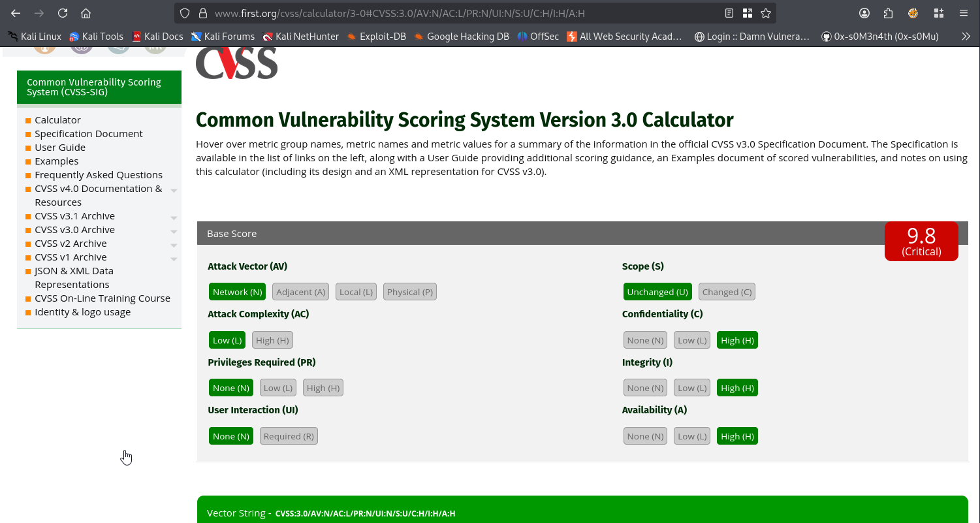Open Frequently Asked Questions link
Screen dimensions: 980x523
[x=99, y=175]
